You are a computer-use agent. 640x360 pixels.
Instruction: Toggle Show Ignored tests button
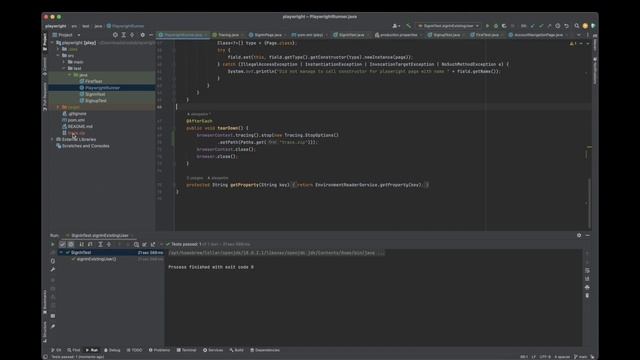pyautogui.click(x=71, y=244)
